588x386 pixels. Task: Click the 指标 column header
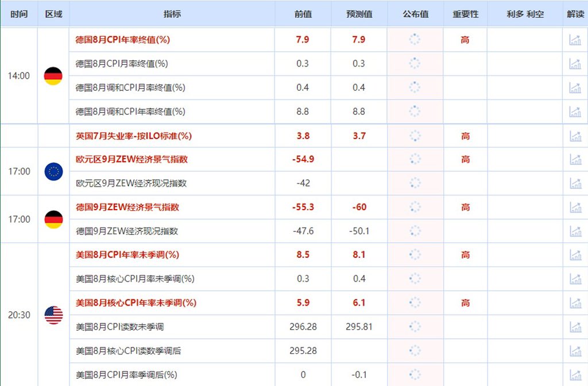click(x=172, y=14)
